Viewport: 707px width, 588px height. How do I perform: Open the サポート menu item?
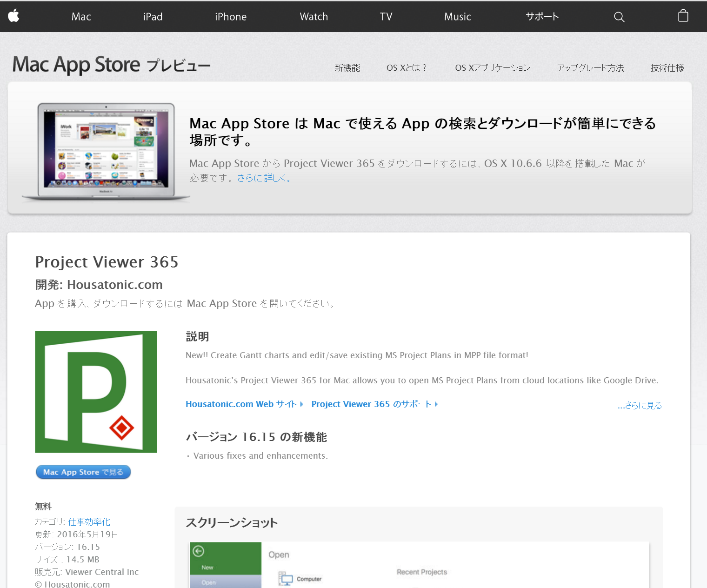542,17
